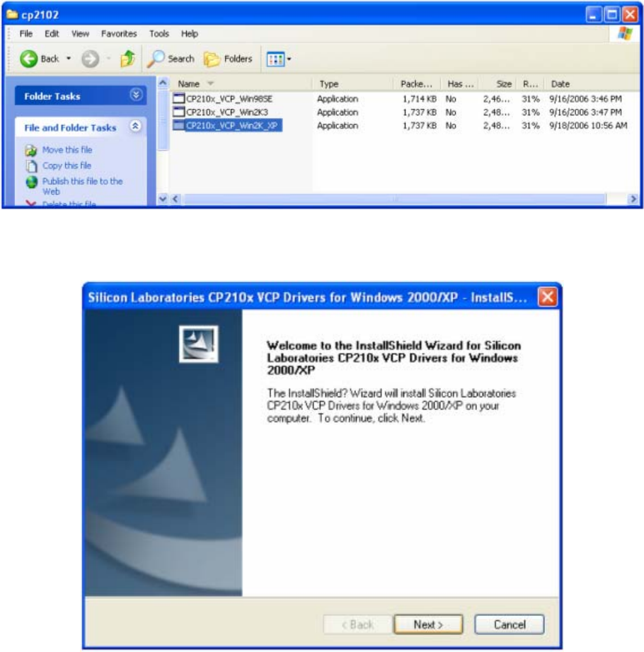
Task: Select the CP210x_VCP_Win2K3 file
Action: click(x=226, y=112)
